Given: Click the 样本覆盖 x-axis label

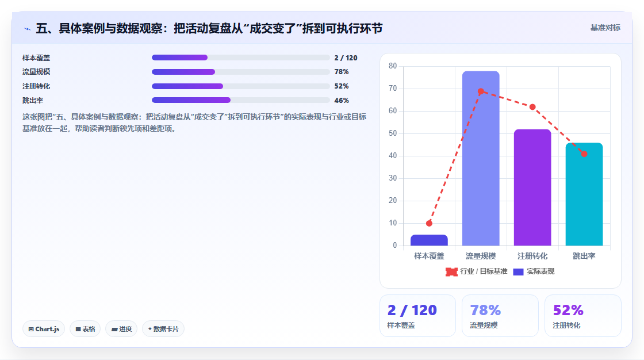Looking at the screenshot, I should click(429, 256).
